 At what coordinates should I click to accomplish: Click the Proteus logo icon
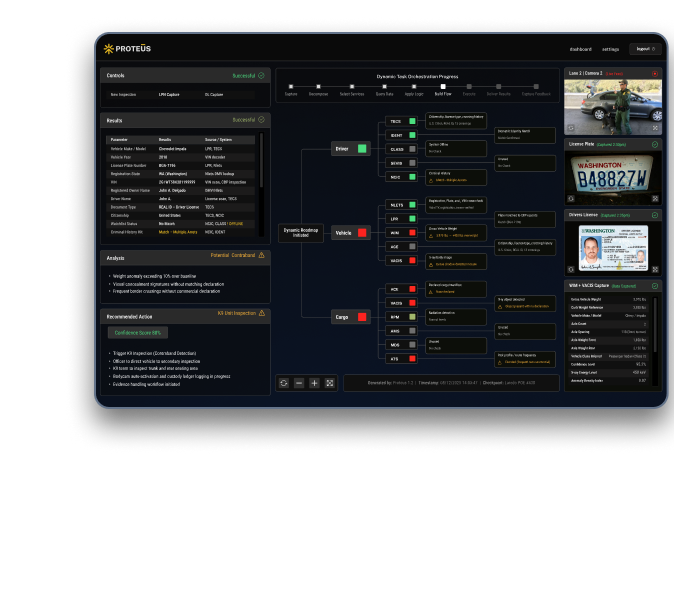110,48
